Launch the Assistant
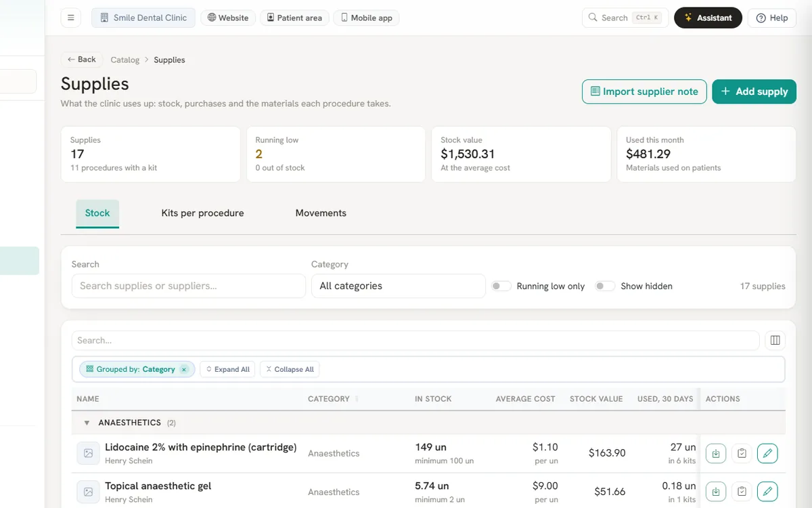 click(x=708, y=18)
